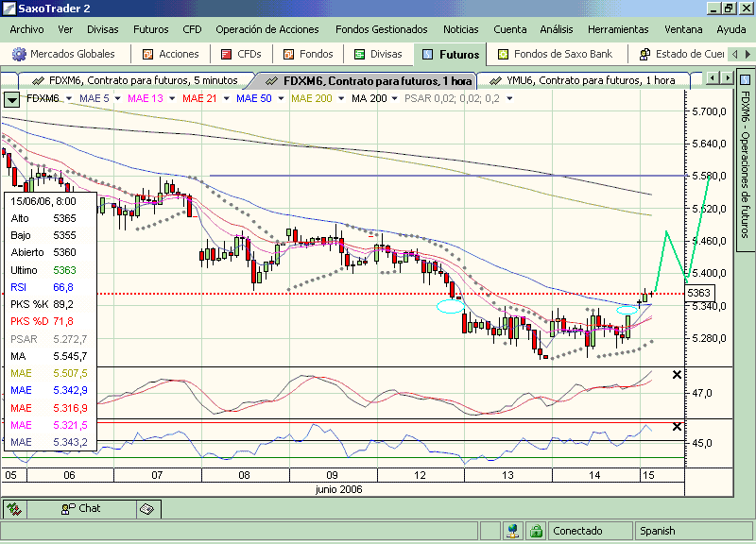Click the Chat people icon

pyautogui.click(x=68, y=509)
